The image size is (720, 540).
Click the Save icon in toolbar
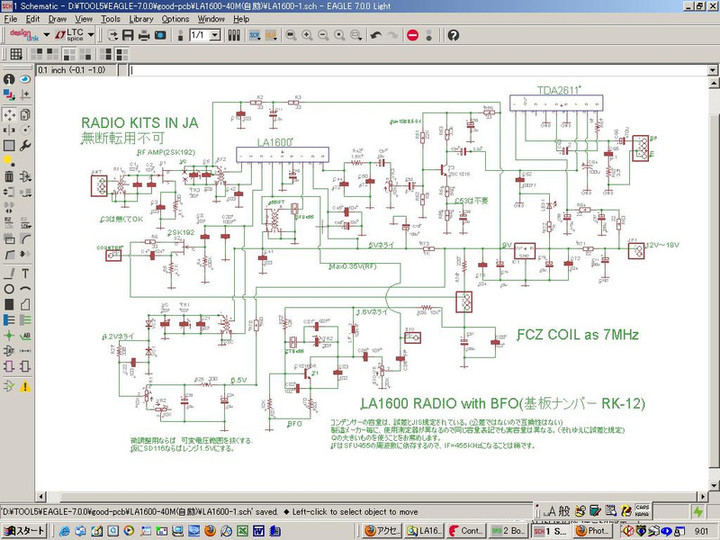coord(128,35)
